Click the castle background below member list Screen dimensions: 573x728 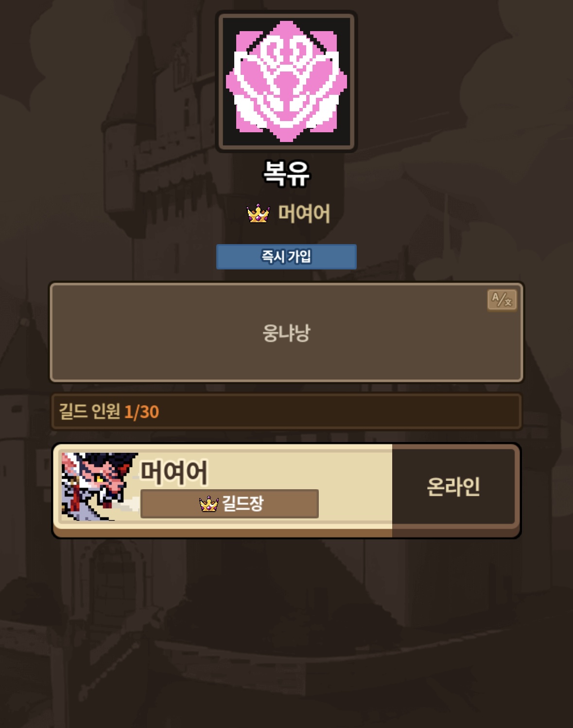(x=286, y=632)
